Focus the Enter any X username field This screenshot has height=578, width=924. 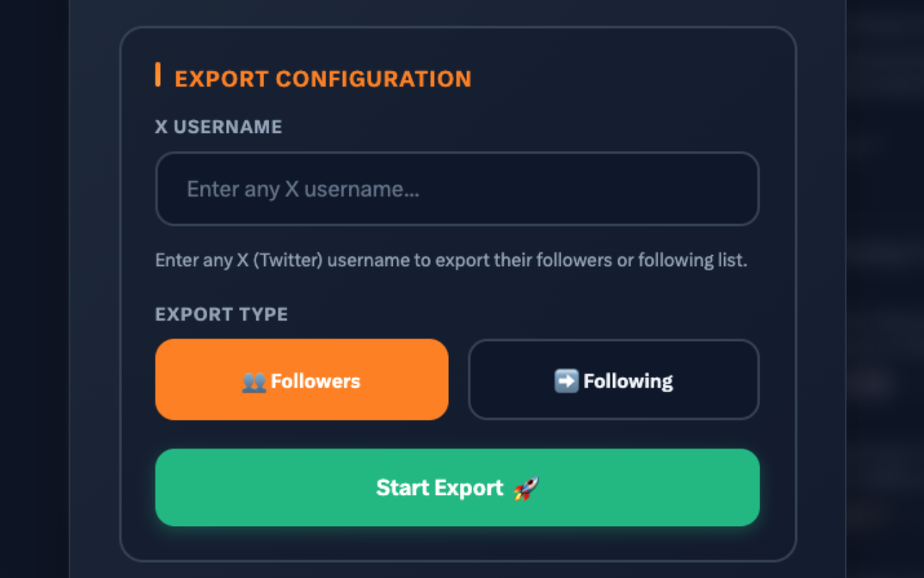457,189
